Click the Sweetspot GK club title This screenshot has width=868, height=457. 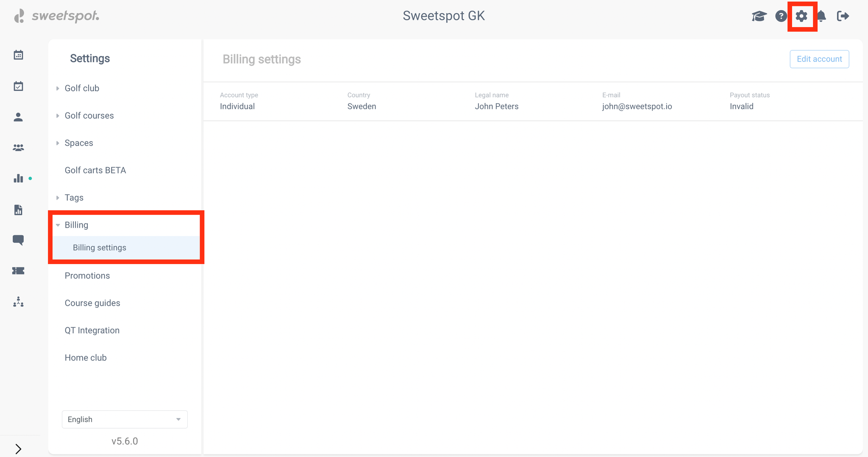444,16
